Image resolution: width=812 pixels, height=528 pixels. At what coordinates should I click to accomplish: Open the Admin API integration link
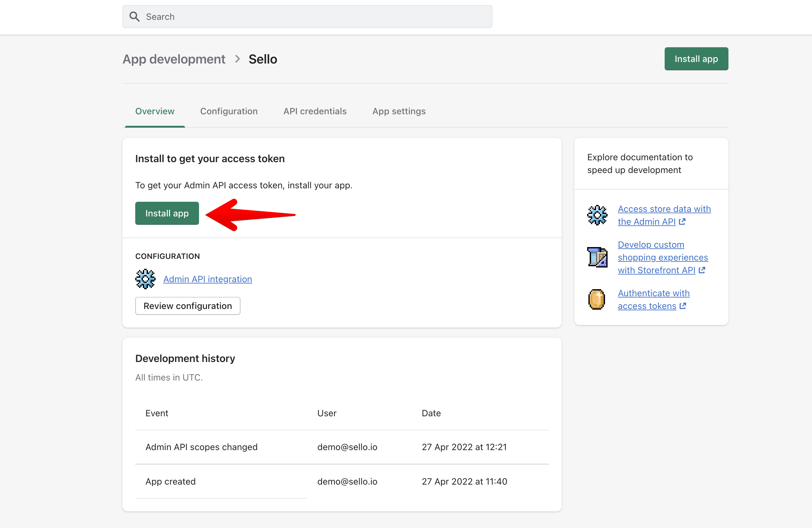pyautogui.click(x=207, y=279)
